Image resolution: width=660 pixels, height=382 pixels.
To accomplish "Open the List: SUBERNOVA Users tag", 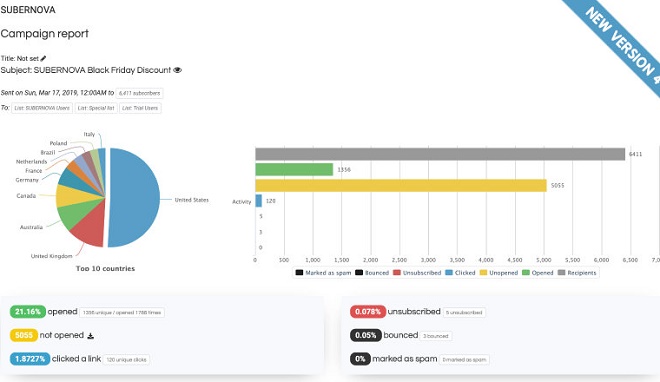I will [x=42, y=108].
